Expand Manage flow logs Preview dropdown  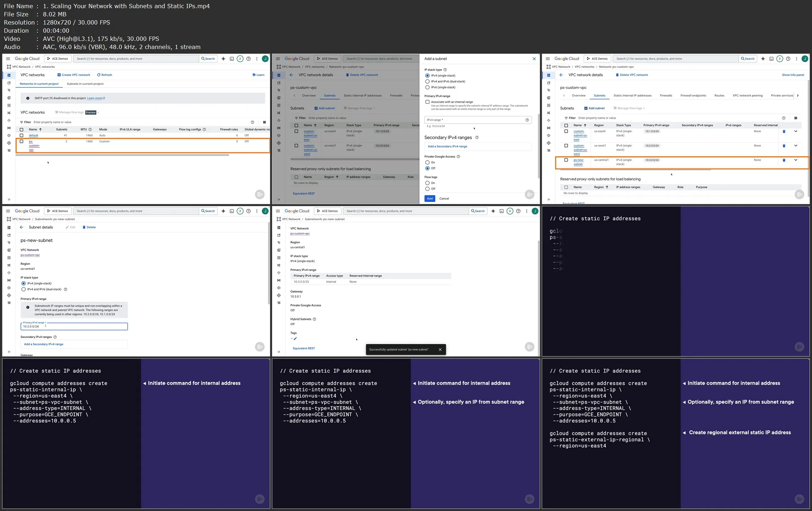(77, 113)
